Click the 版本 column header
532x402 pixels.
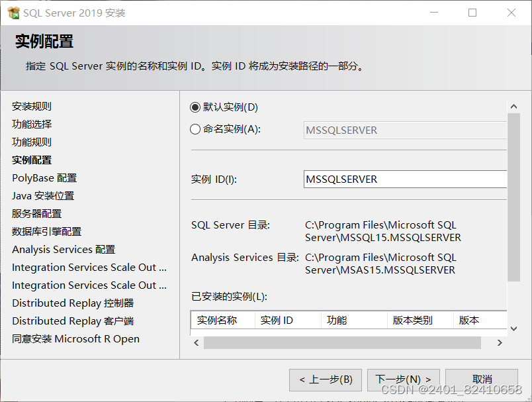(480, 320)
